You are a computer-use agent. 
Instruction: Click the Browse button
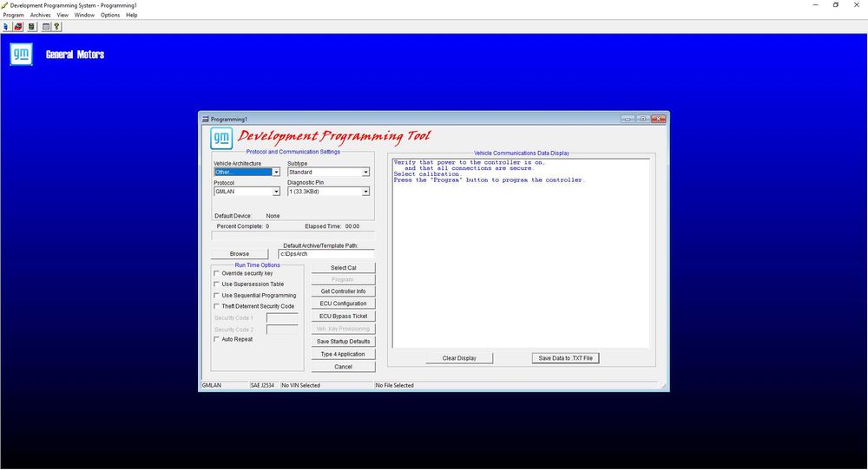[x=240, y=254]
